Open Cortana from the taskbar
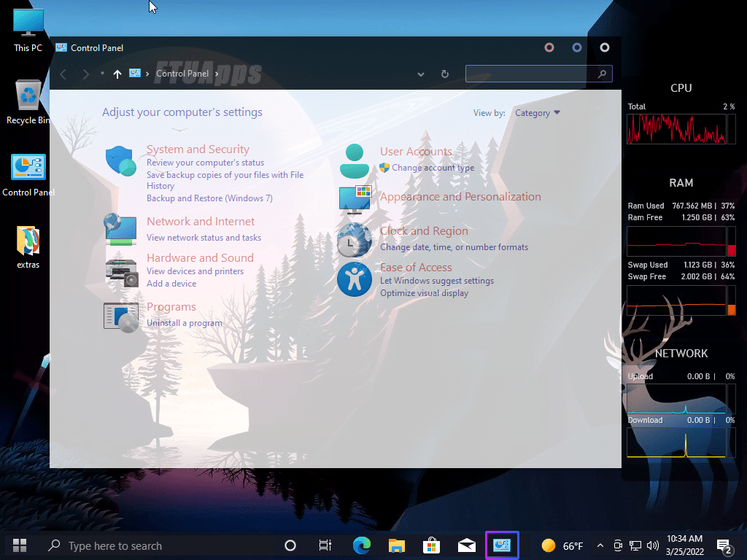Screen dimensions: 747x560 click(290, 545)
